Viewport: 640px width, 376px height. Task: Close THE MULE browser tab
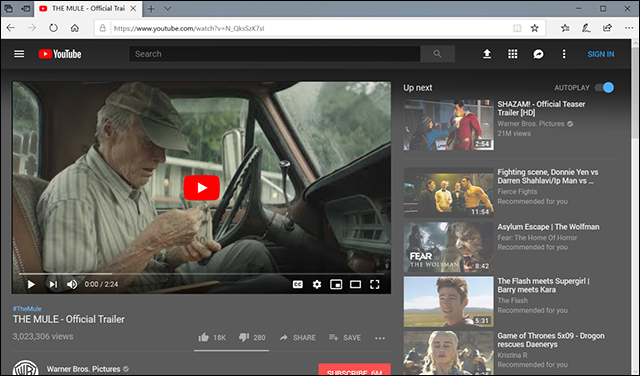point(133,8)
